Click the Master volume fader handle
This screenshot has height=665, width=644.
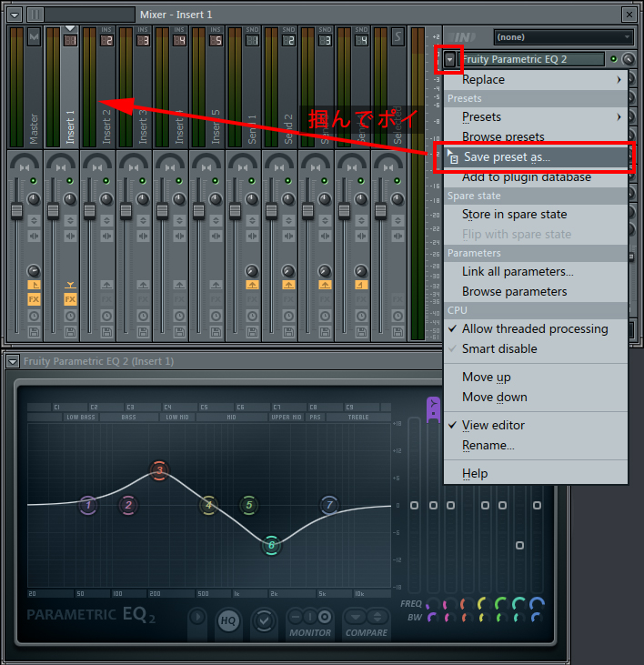pyautogui.click(x=16, y=211)
